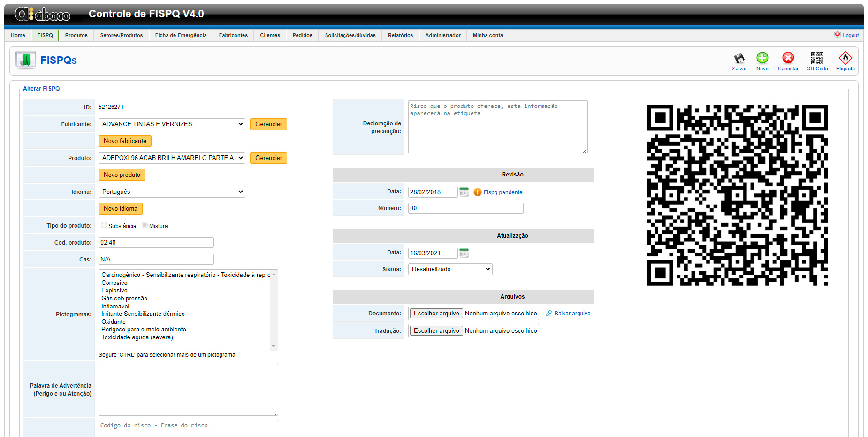The width and height of the screenshot is (868, 437).
Task: Open the Relatórios menu item
Action: (401, 35)
